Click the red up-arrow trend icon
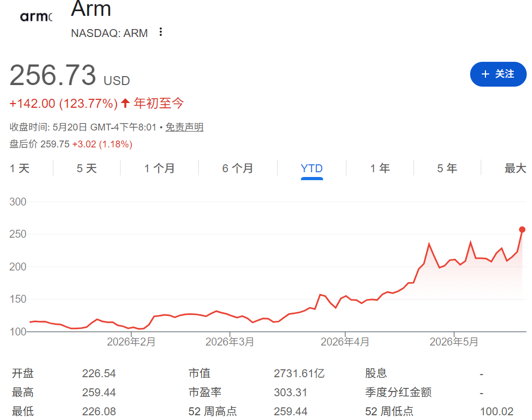This screenshot has height=420, width=532. coord(125,103)
